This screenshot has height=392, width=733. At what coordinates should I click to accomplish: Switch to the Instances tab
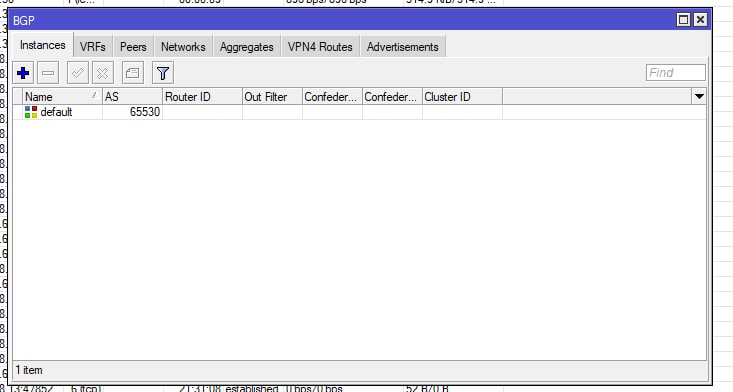coord(43,45)
